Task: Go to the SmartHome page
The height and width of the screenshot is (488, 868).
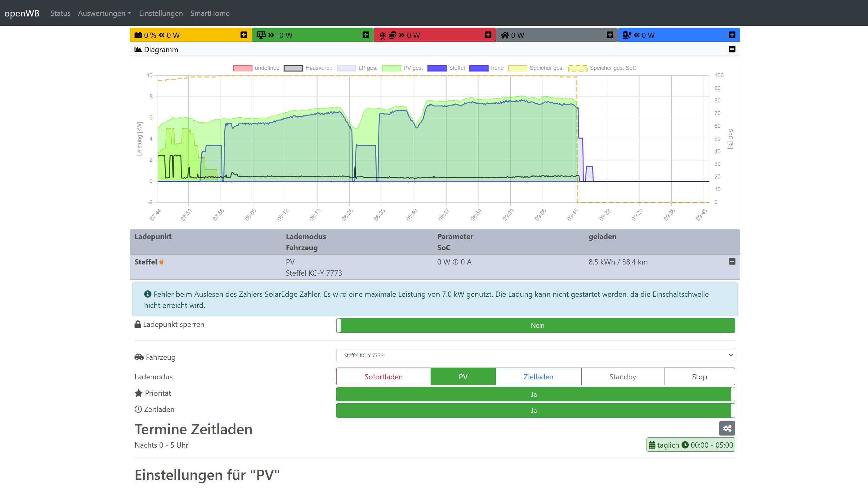Action: [210, 13]
